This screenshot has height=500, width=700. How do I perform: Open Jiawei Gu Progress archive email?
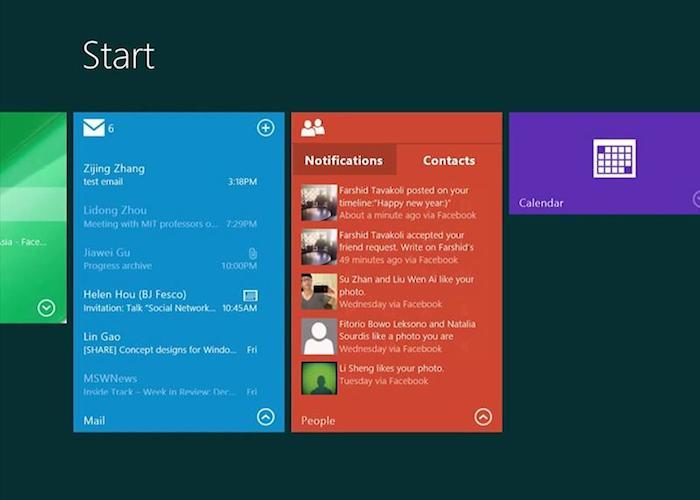(x=170, y=258)
